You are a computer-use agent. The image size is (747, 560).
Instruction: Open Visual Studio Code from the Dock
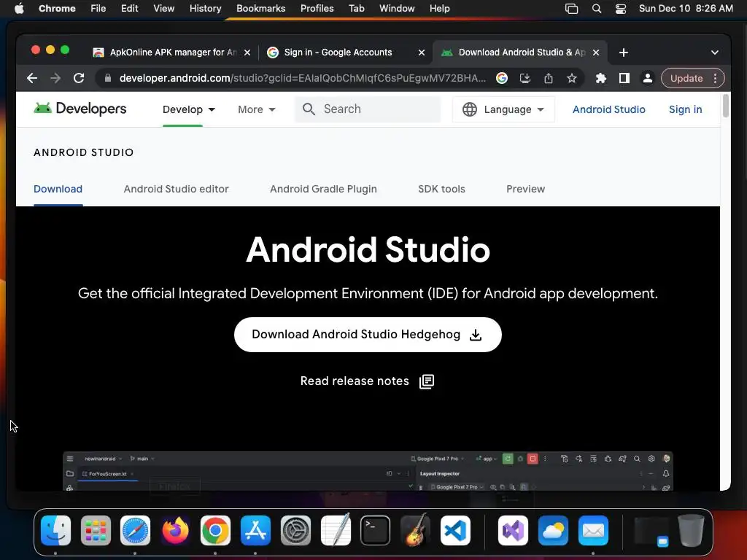tap(455, 531)
